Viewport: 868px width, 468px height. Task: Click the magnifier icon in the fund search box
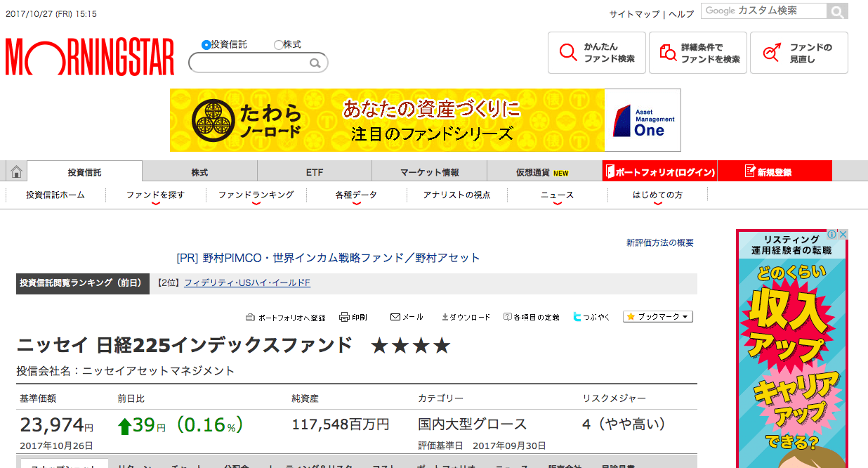(317, 63)
